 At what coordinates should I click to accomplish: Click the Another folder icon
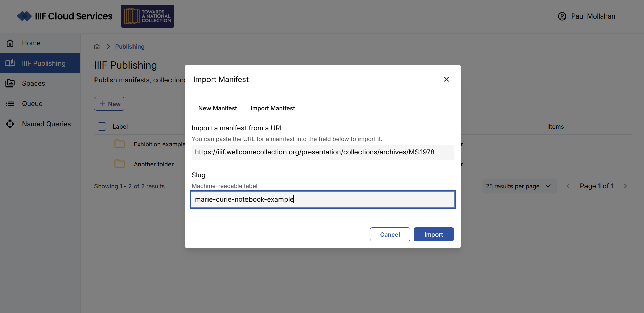[119, 164]
